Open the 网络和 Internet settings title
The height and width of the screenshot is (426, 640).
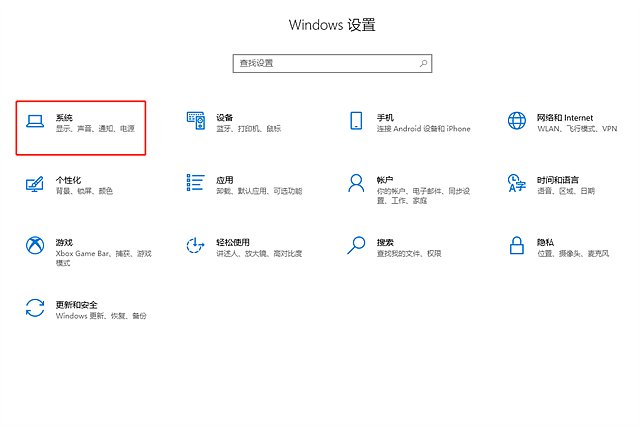click(x=564, y=118)
